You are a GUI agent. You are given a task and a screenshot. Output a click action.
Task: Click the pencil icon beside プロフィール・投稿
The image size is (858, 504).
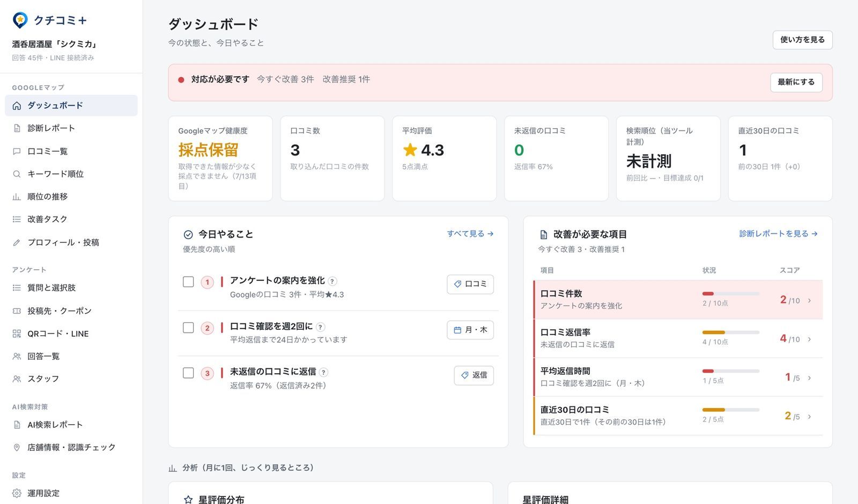point(17,242)
